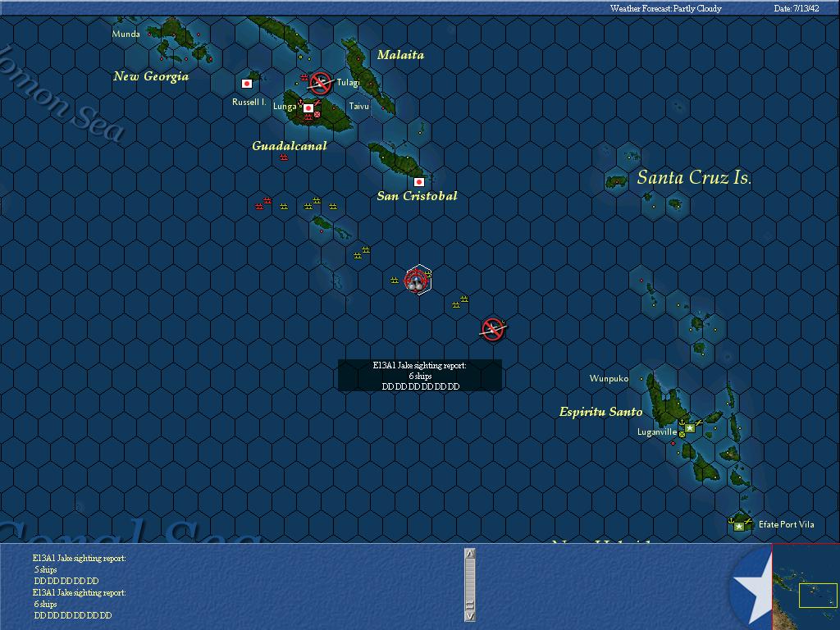Click yellow ship marker just west of selected task force
Image resolution: width=840 pixels, height=630 pixels.
coord(395,281)
